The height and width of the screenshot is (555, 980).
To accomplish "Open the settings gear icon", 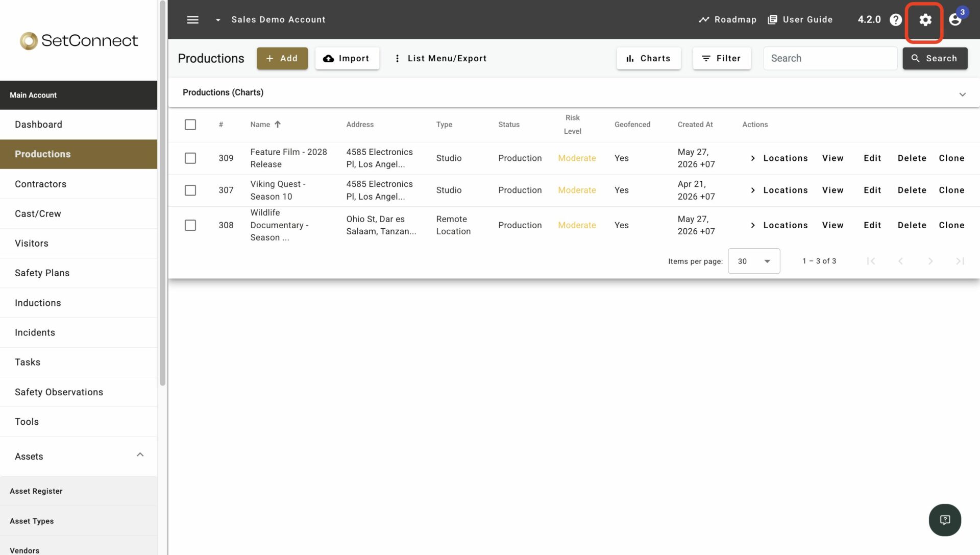I will pos(925,20).
